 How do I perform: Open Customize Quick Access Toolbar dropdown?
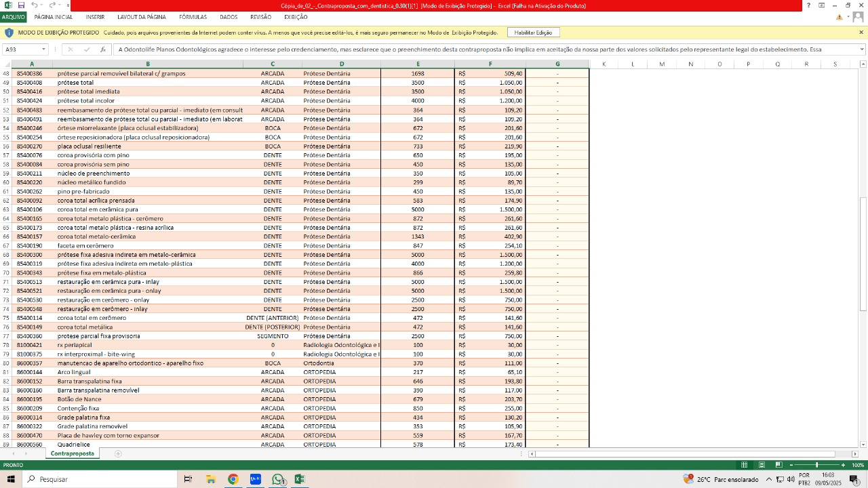tap(68, 5)
